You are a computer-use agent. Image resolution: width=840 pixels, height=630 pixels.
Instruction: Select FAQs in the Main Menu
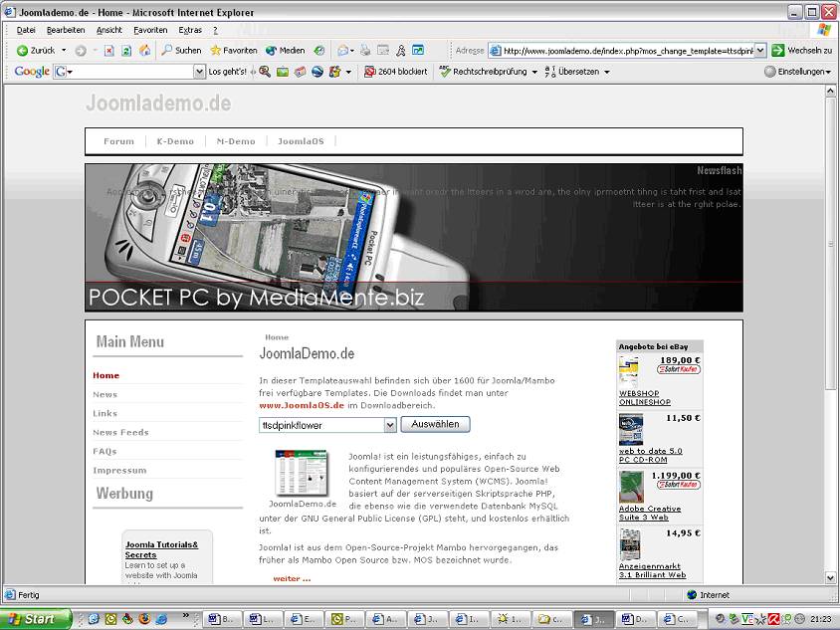pyautogui.click(x=105, y=451)
